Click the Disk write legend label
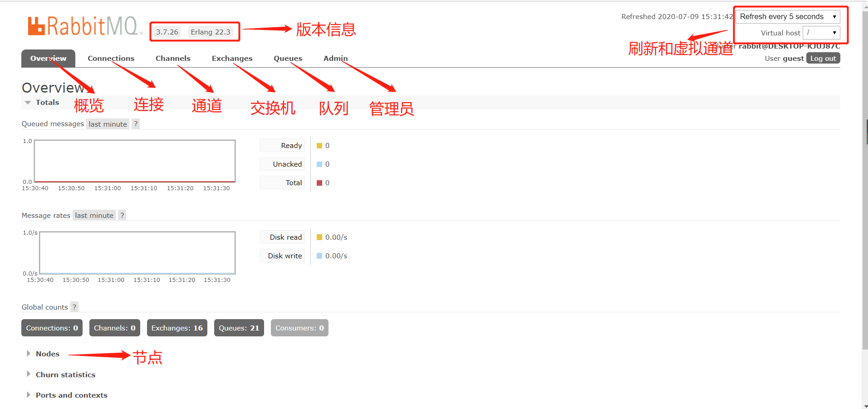This screenshot has height=409, width=868. (x=282, y=256)
